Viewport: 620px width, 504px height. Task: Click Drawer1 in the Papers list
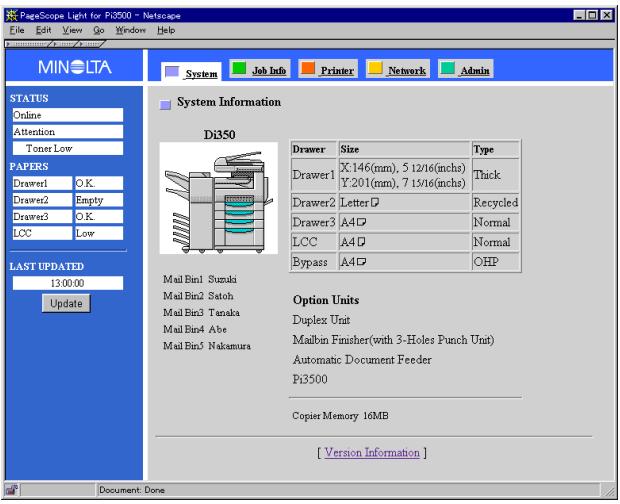pyautogui.click(x=42, y=183)
